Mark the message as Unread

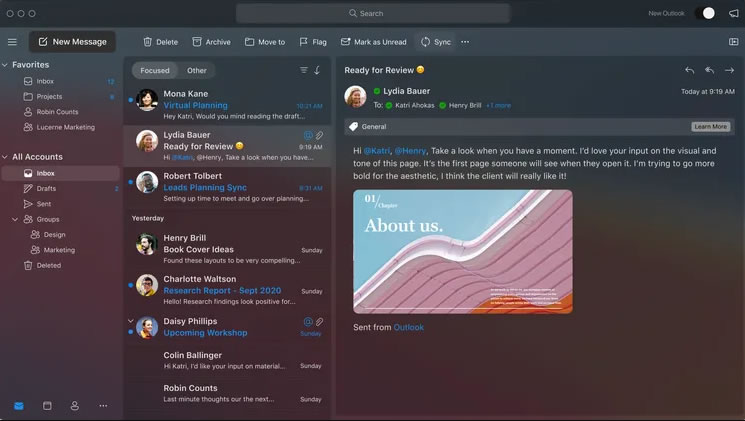(x=373, y=42)
